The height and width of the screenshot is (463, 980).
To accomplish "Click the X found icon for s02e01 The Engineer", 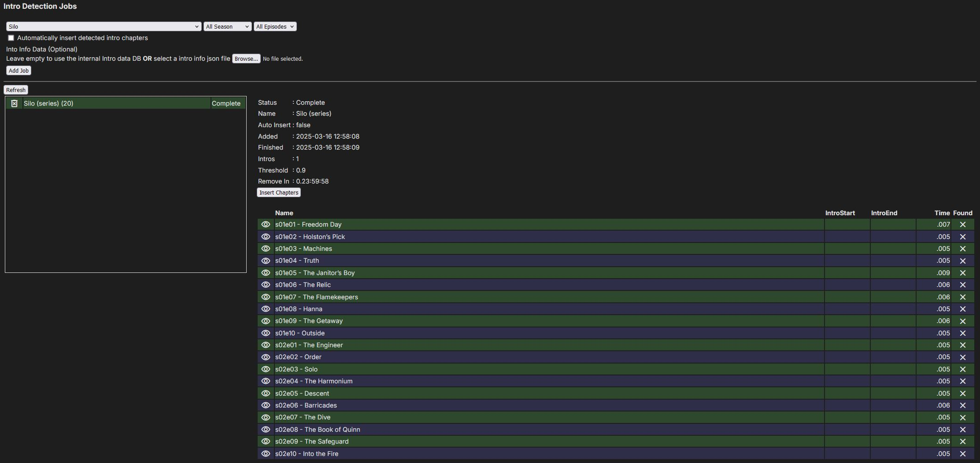I will tap(962, 345).
